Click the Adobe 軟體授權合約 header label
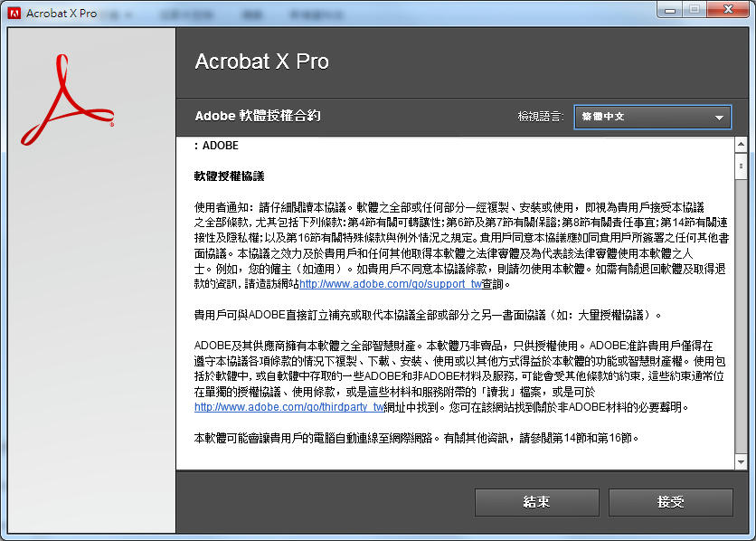The width and height of the screenshot is (756, 541). [x=258, y=116]
